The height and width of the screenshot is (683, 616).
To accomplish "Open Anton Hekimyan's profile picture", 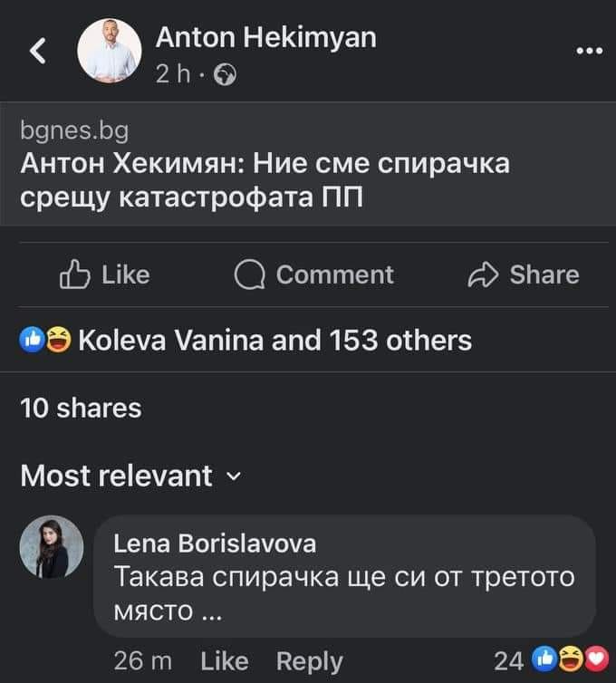I will [x=110, y=51].
